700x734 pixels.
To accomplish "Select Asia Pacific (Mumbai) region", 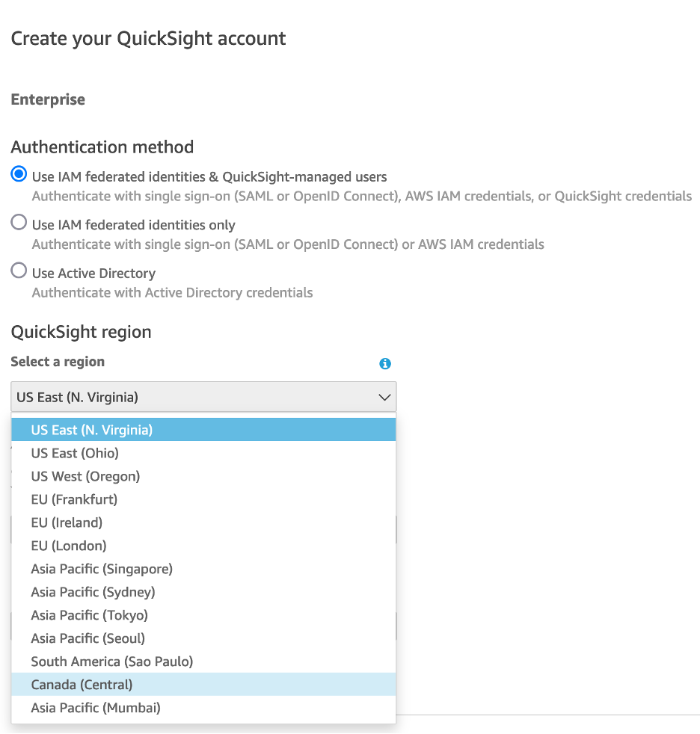I will [94, 707].
